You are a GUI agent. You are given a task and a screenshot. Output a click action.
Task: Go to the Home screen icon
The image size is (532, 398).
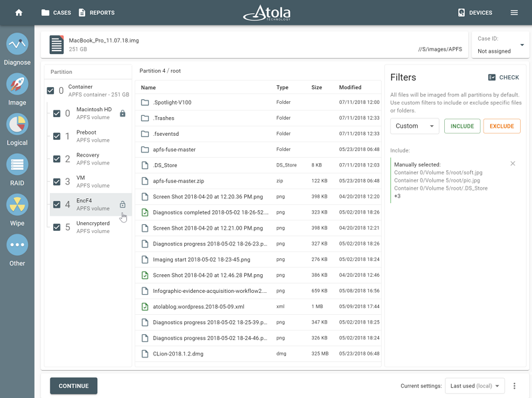pos(19,13)
